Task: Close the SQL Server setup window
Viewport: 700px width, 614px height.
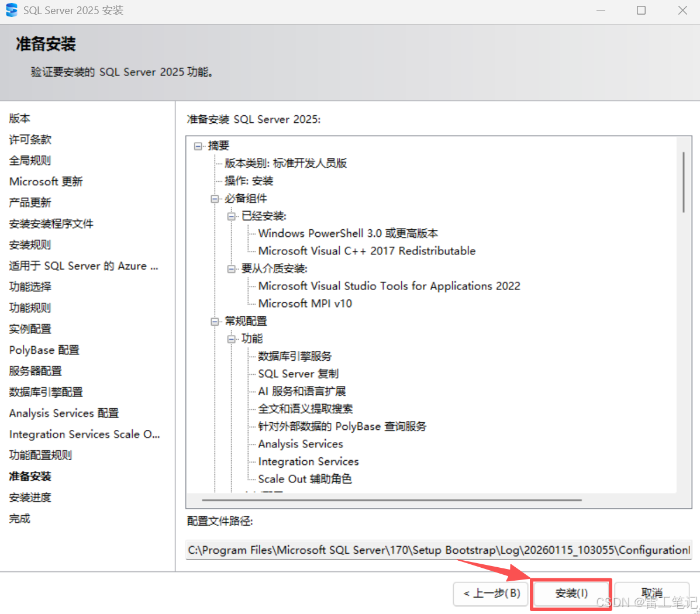Action: (x=682, y=11)
